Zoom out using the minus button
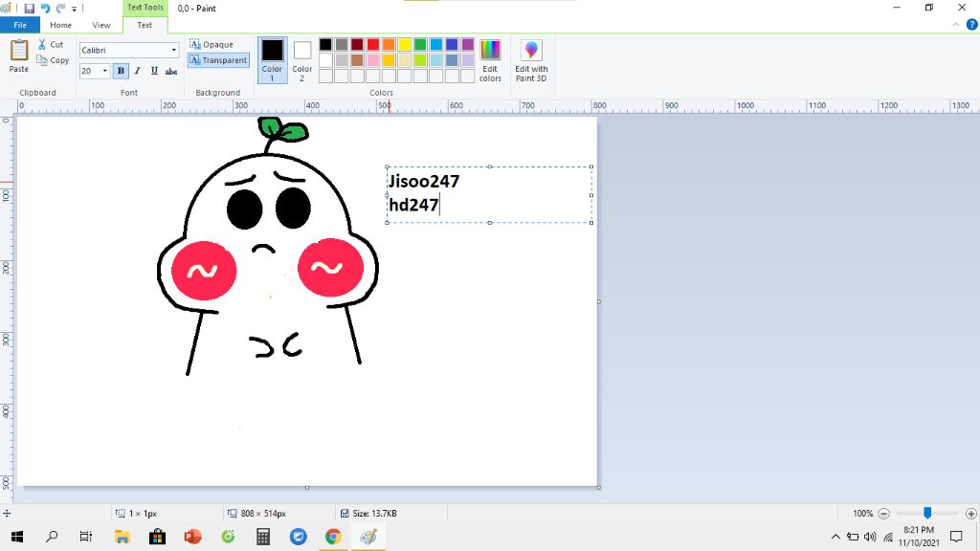 [x=883, y=514]
